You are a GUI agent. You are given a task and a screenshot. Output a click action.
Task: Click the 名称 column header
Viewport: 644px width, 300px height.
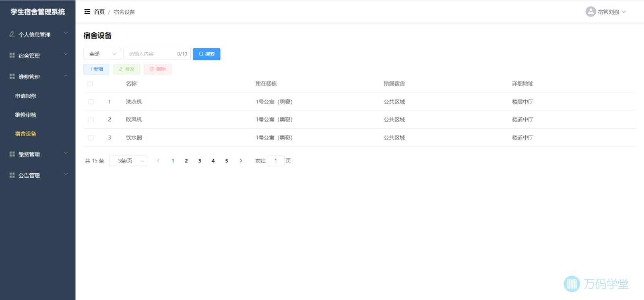click(x=131, y=84)
